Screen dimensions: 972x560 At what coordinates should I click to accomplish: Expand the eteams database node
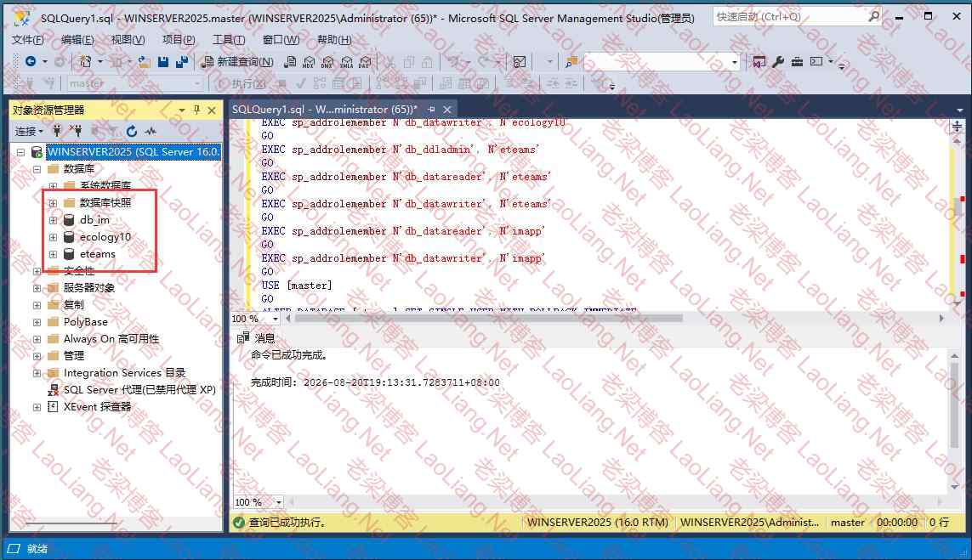pyautogui.click(x=53, y=254)
